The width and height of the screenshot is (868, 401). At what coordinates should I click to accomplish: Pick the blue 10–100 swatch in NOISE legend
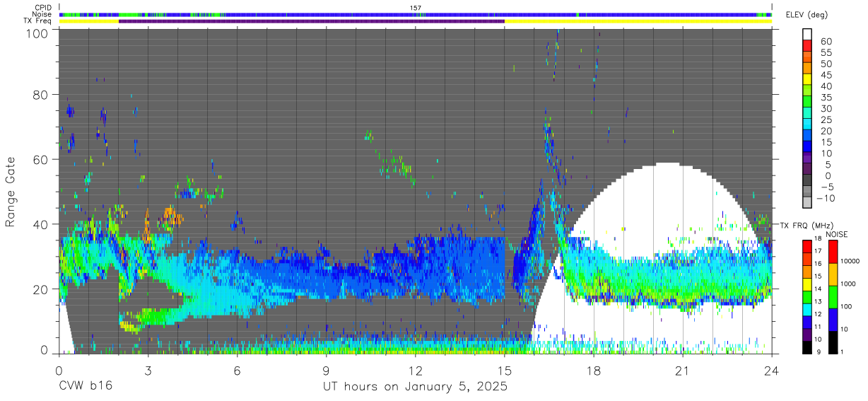(833, 320)
